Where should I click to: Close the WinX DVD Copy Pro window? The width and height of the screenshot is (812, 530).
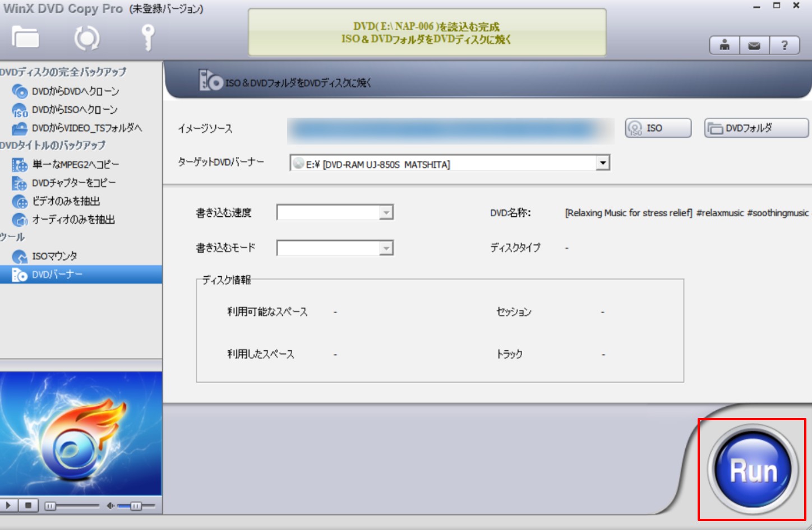796,6
